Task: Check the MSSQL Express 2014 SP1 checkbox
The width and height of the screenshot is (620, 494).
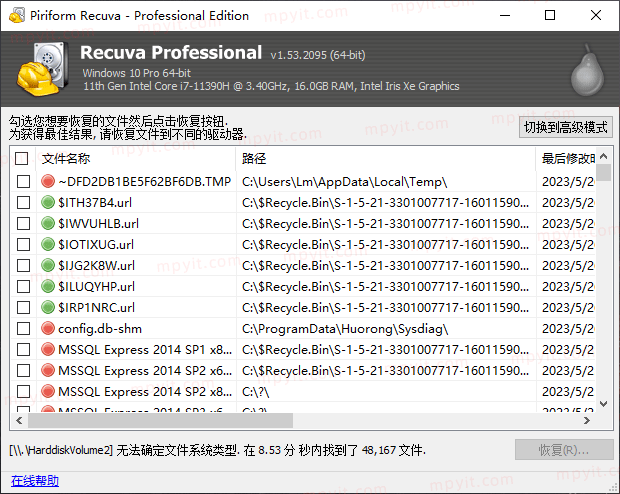Action: point(23,349)
